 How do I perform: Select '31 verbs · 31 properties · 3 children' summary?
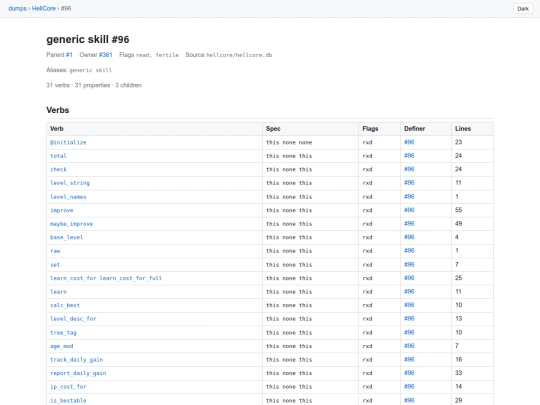point(94,85)
